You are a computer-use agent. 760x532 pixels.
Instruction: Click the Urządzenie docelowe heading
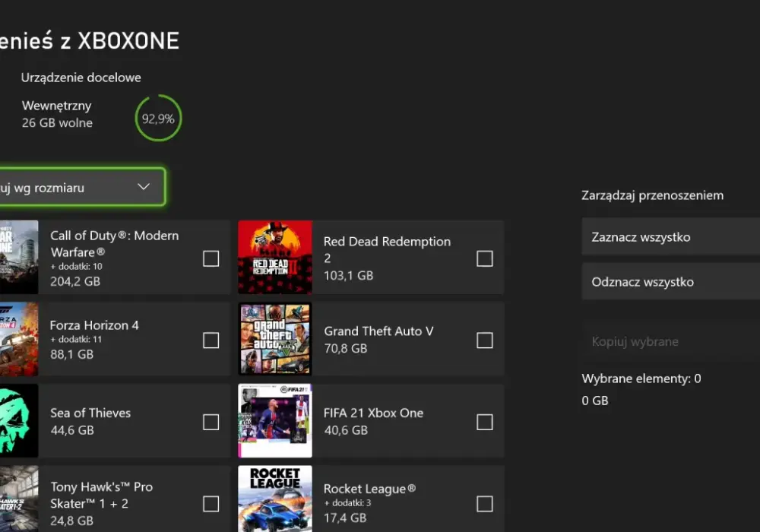pos(81,78)
